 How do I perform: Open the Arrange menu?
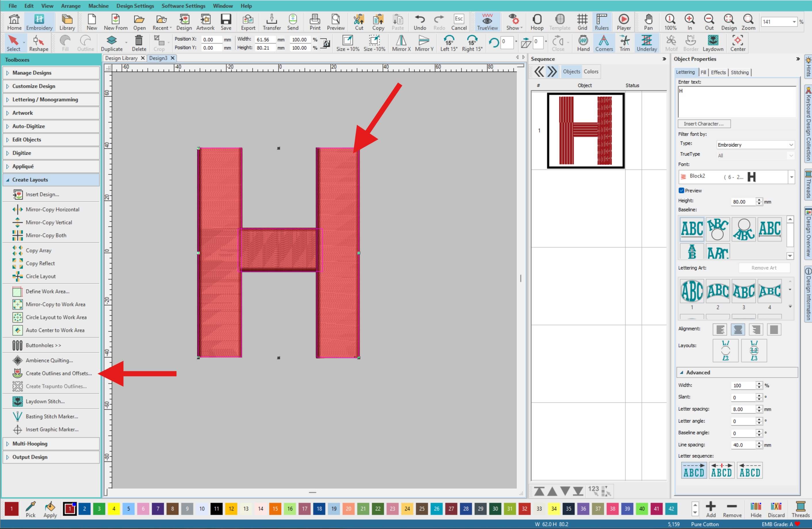pyautogui.click(x=71, y=6)
